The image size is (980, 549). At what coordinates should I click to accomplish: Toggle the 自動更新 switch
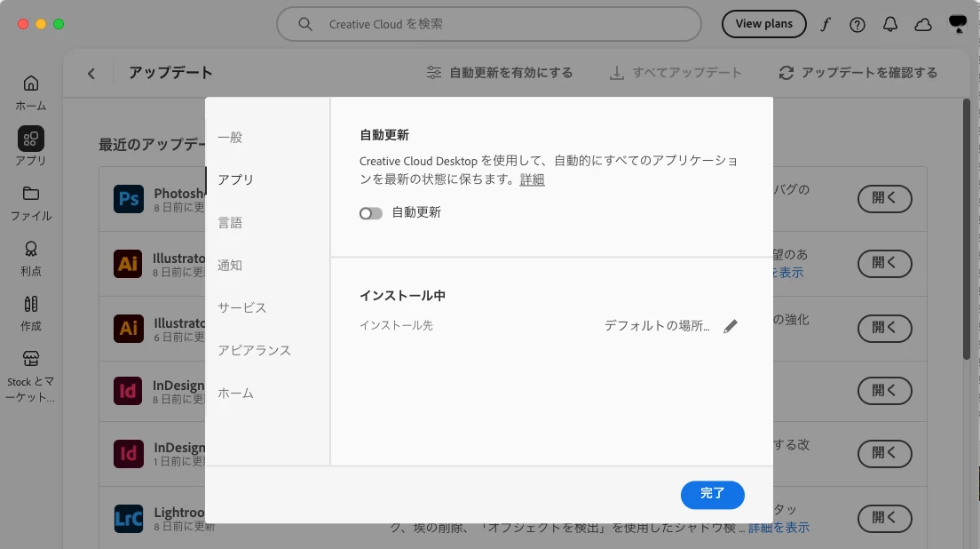(371, 214)
